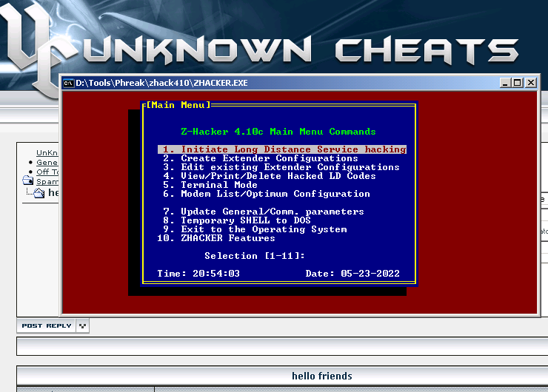The image size is (548, 392).
Task: Select View/Print/Delete Hacked LD Codes
Action: point(270,176)
